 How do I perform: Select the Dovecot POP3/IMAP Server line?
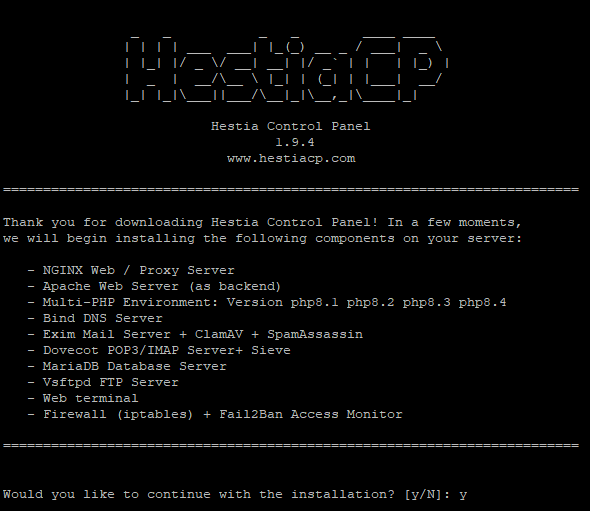click(159, 350)
